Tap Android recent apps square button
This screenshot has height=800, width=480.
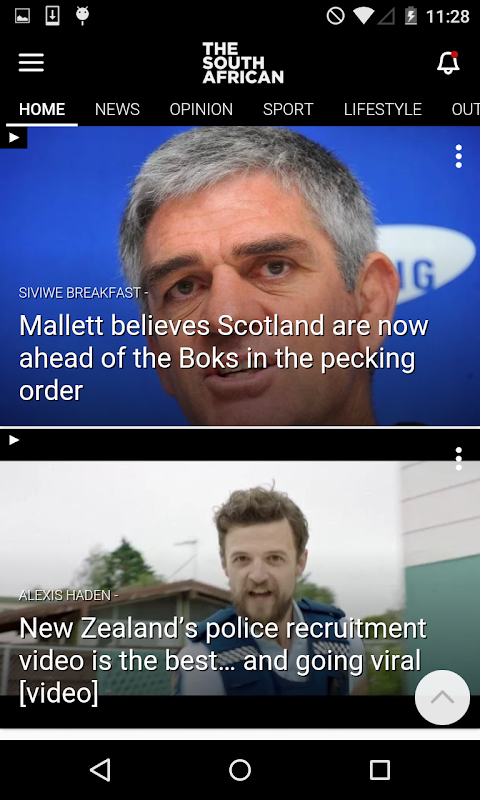pos(380,769)
